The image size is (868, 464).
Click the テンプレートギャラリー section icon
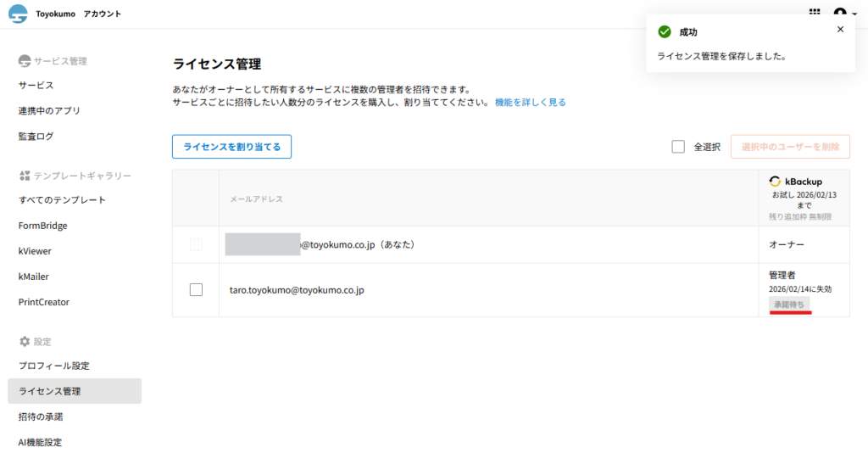[x=25, y=176]
